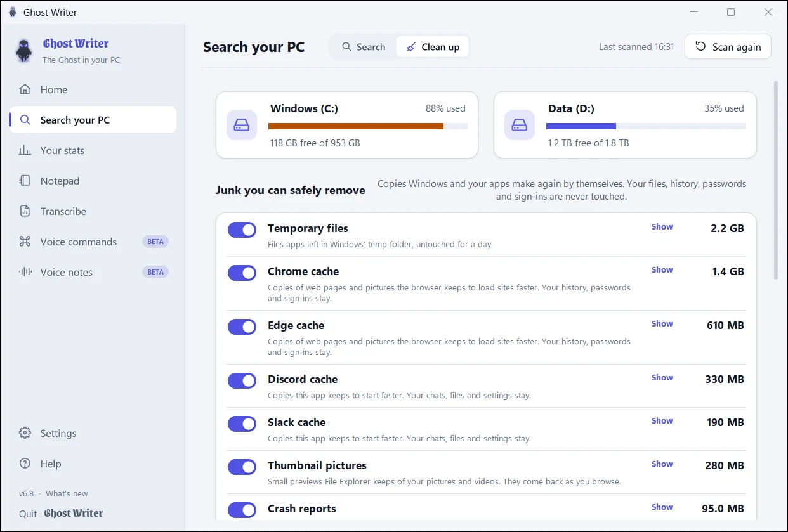This screenshot has width=788, height=532.
Task: Click the broom icon on Clean up tab
Action: click(411, 47)
